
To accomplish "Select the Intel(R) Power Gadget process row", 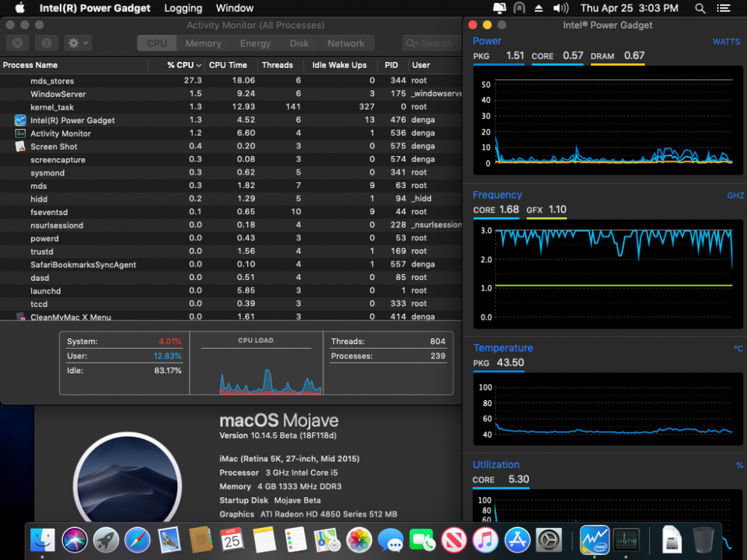I will coord(231,120).
